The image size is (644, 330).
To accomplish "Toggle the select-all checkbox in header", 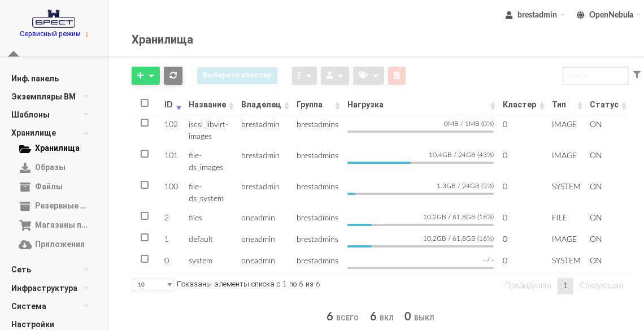I will pyautogui.click(x=145, y=103).
